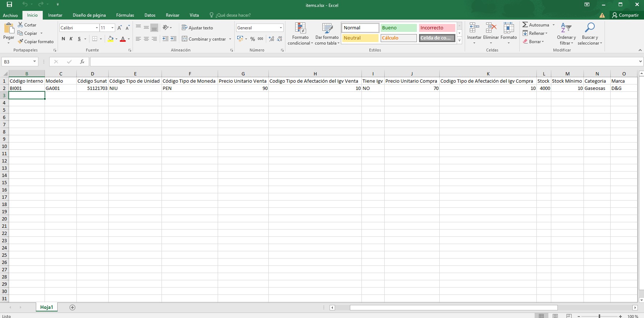Image resolution: width=644 pixels, height=318 pixels.
Task: Click the Cortar scissors icon
Action: (21, 25)
